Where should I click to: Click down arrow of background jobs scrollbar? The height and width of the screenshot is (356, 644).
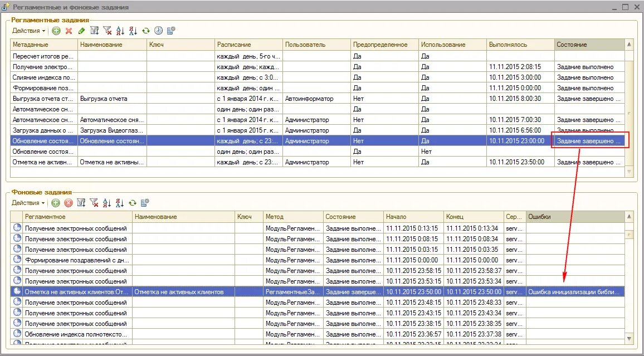[x=629, y=339]
